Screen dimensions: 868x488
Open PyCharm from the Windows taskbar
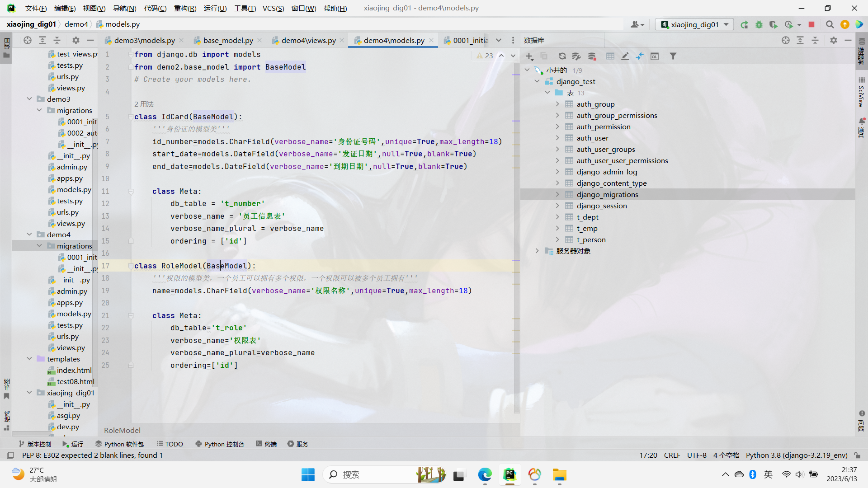pyautogui.click(x=509, y=474)
